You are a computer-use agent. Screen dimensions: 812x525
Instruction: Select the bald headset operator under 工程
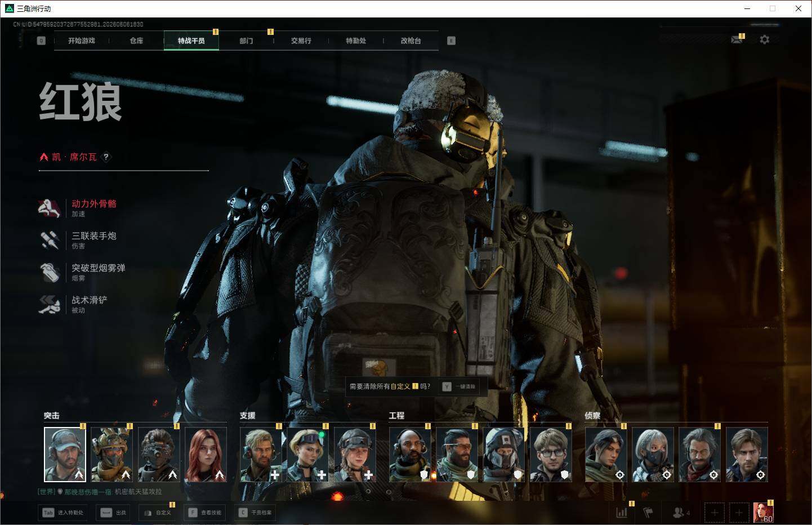point(410,455)
